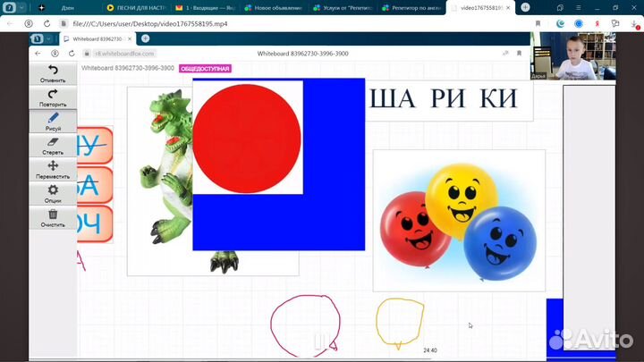Expand the inner browser tab list dropdown
The width and height of the screenshot is (644, 362).
(48, 38)
